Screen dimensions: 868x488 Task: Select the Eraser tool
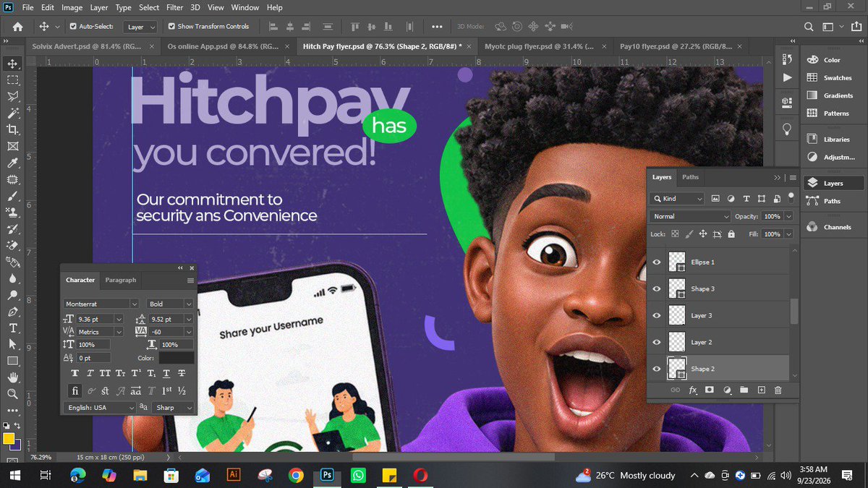click(12, 245)
